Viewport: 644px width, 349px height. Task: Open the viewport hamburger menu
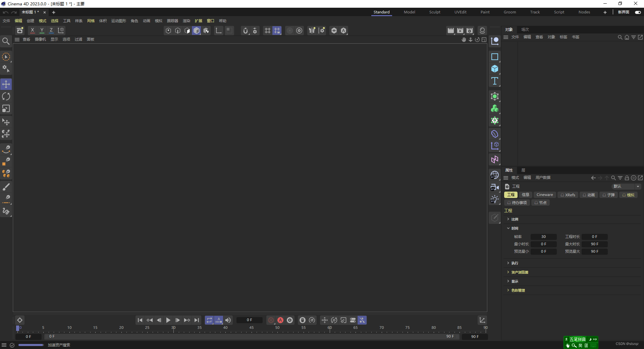click(x=17, y=39)
